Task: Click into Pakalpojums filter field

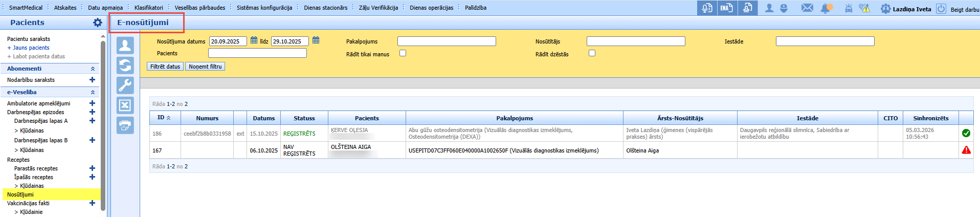Action: (x=447, y=41)
